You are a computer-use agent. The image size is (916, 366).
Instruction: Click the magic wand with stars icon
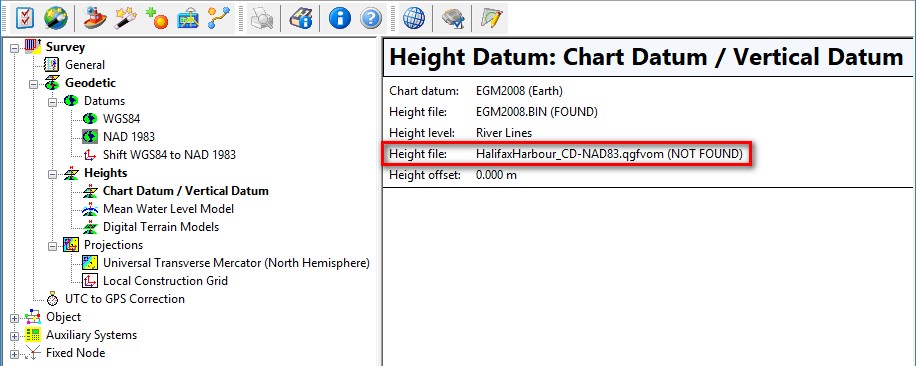point(123,18)
